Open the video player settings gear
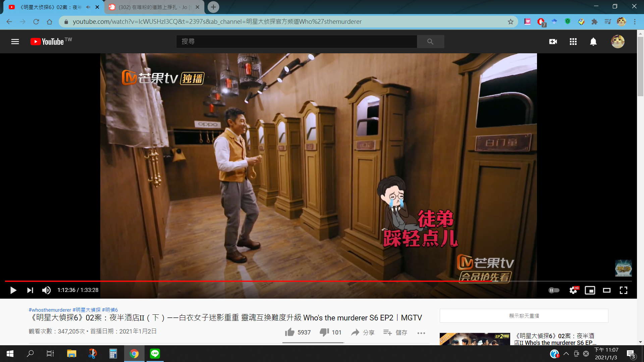Image resolution: width=644 pixels, height=362 pixels. (574, 290)
